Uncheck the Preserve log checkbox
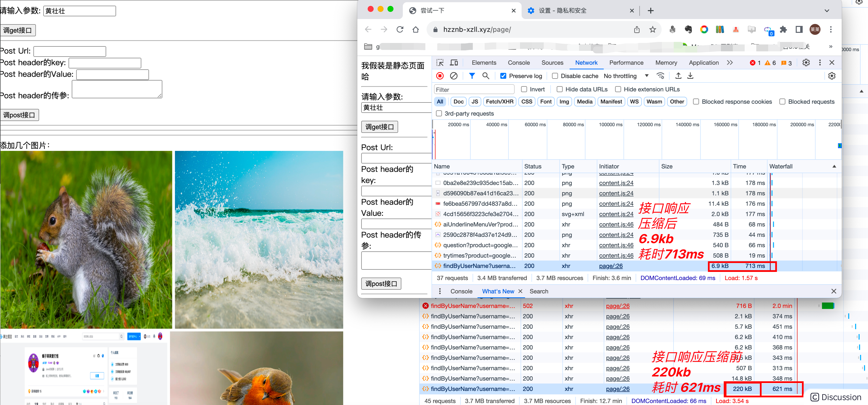The height and width of the screenshot is (405, 868). coord(503,76)
